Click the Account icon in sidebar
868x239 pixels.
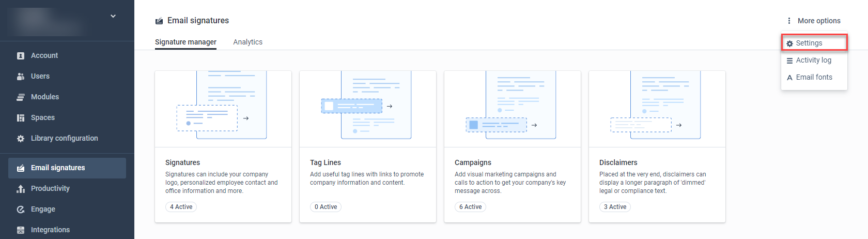21,56
